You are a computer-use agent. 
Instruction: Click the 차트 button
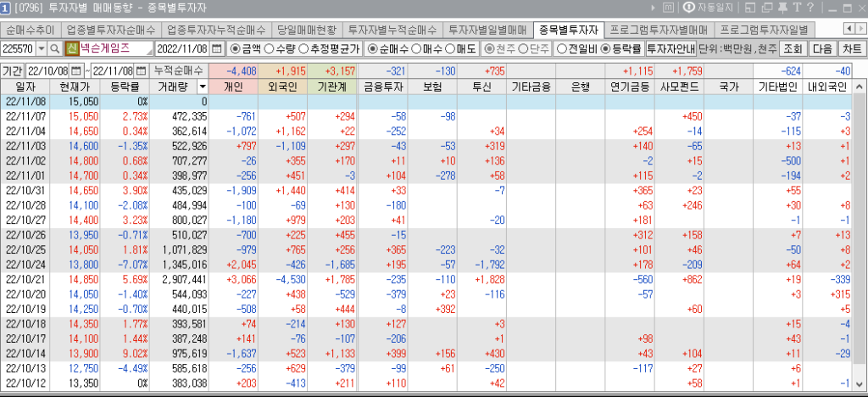pos(852,48)
